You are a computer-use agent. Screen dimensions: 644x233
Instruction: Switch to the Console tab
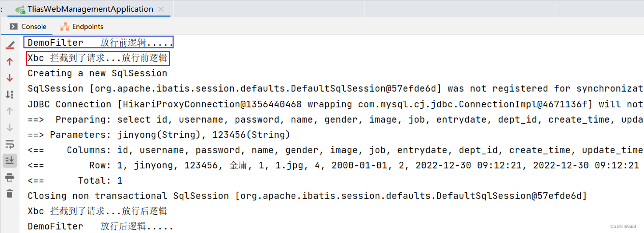[x=28, y=26]
